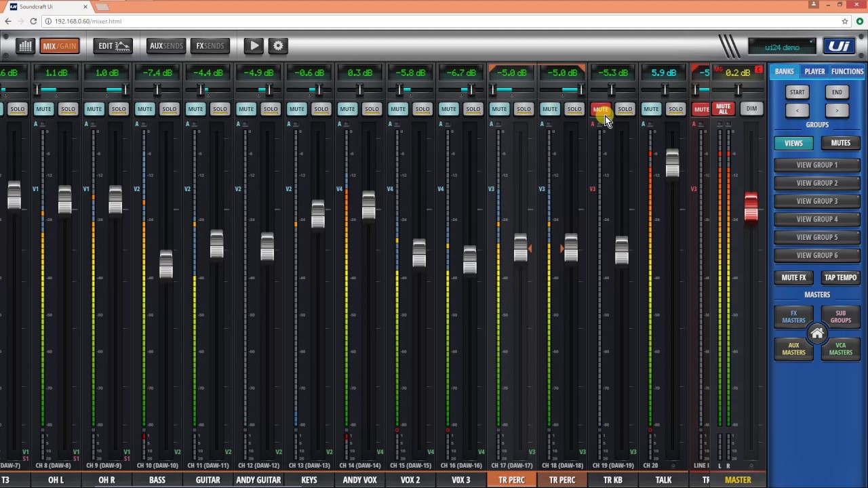
Task: Mute the BASS channel
Action: tap(144, 109)
